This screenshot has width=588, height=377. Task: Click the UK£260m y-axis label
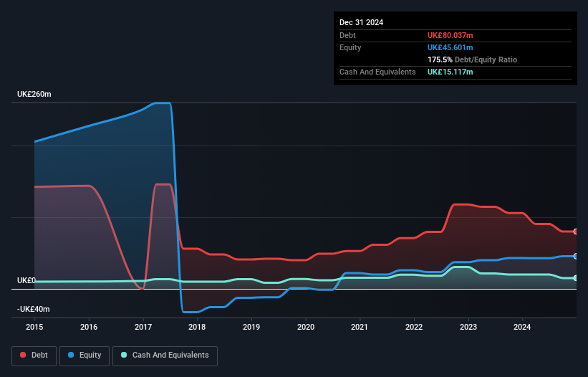click(x=34, y=94)
